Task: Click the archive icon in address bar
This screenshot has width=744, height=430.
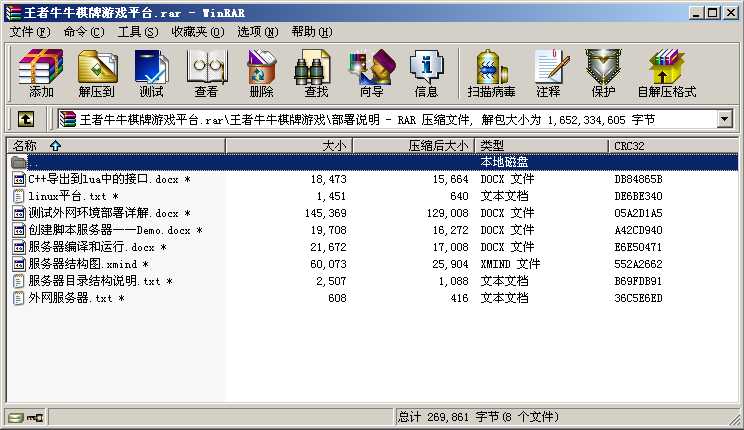Action: [68, 119]
